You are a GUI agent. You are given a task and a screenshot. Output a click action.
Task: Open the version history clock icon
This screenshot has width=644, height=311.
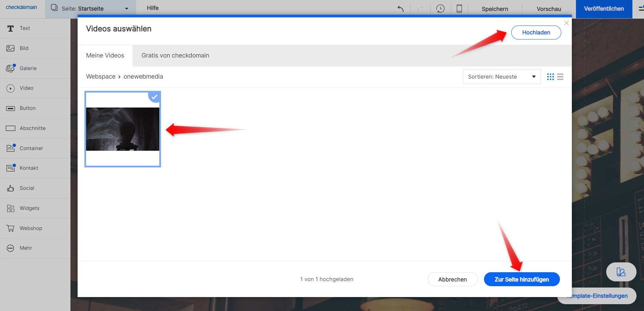point(440,9)
